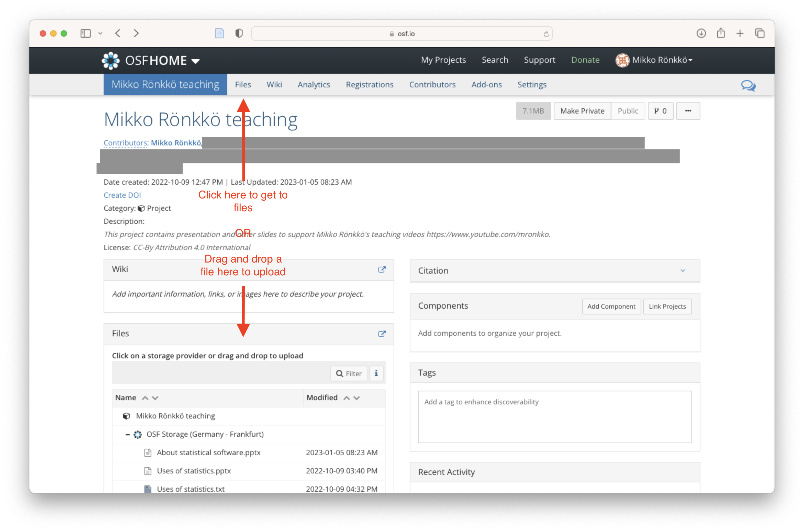This screenshot has height=532, width=804.
Task: Sort Name column descending
Action: [x=155, y=398]
